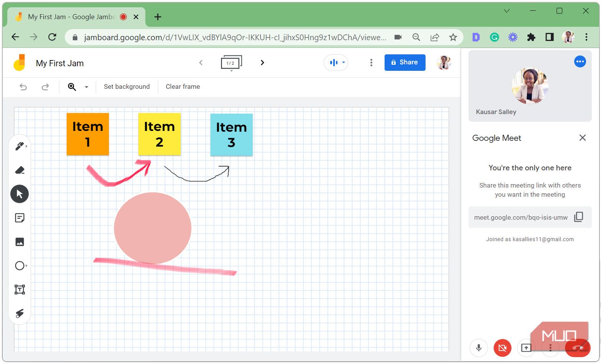Click share this page icon in address bar
Image resolution: width=601 pixels, height=364 pixels.
pyautogui.click(x=435, y=37)
